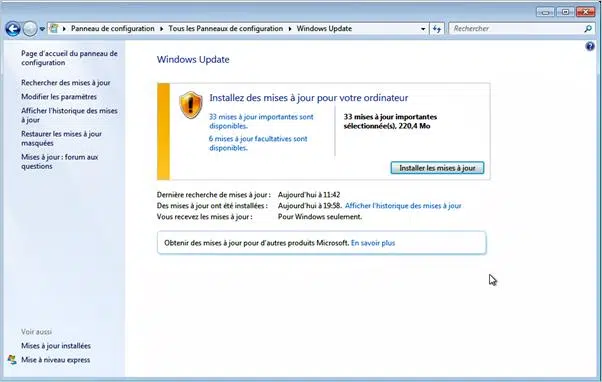Open Page d'accueil du panneau de configuration
The height and width of the screenshot is (382, 602).
click(69, 58)
